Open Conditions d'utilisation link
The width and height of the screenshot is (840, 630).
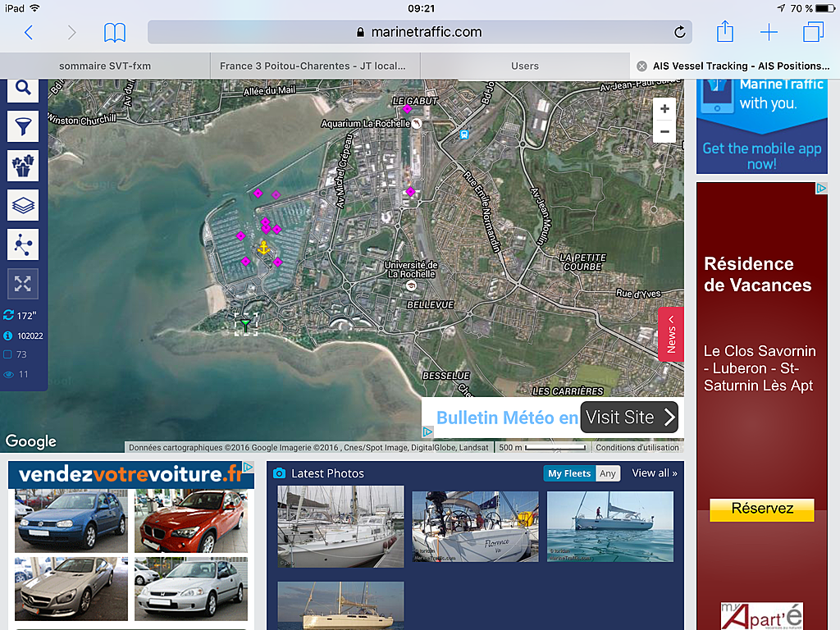click(x=637, y=447)
